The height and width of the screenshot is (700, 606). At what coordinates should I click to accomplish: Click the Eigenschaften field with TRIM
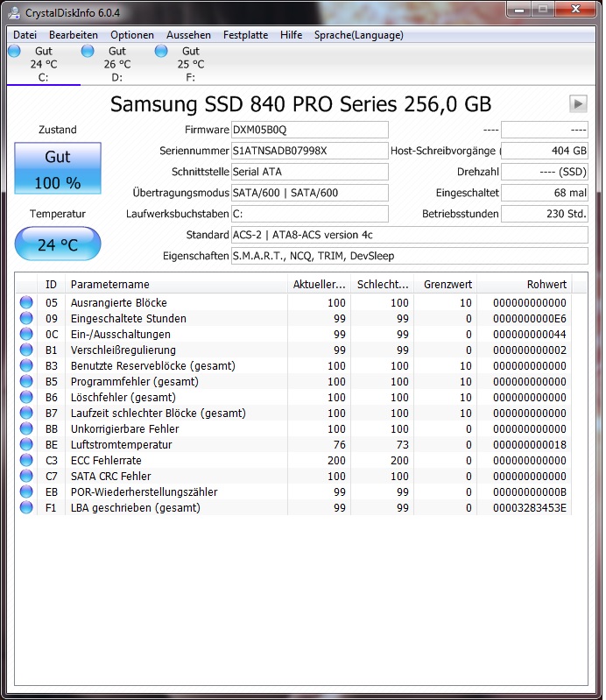coord(409,256)
